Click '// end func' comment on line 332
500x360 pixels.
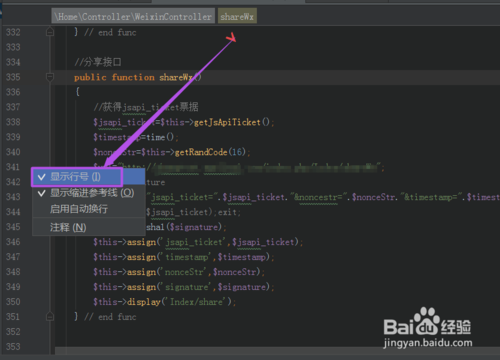pyautogui.click(x=110, y=32)
